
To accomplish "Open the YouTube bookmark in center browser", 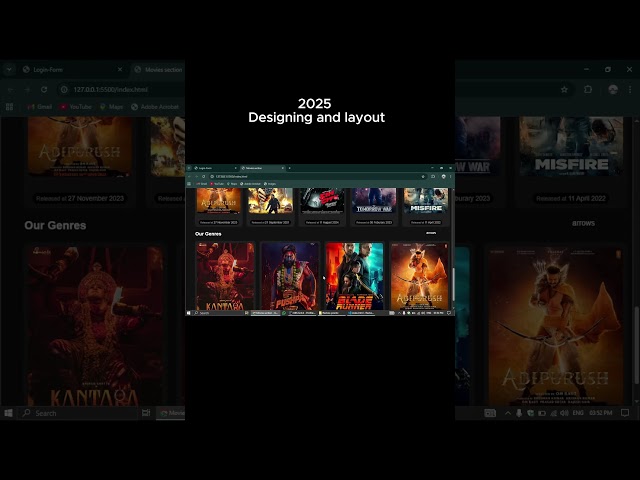I will 217,184.
